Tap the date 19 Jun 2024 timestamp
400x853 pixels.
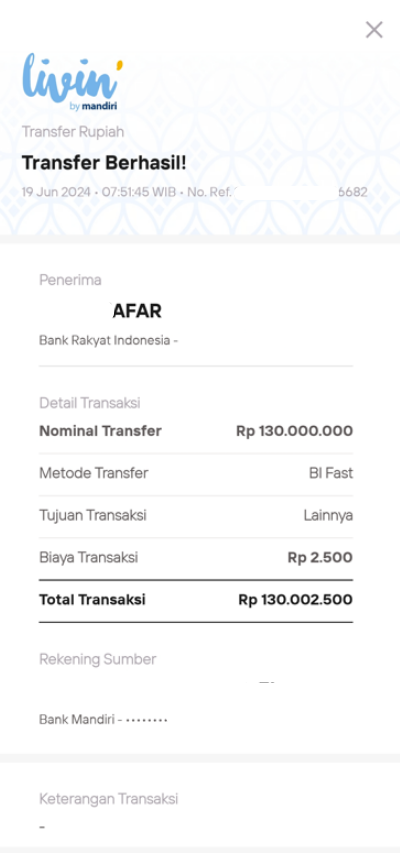tap(56, 192)
